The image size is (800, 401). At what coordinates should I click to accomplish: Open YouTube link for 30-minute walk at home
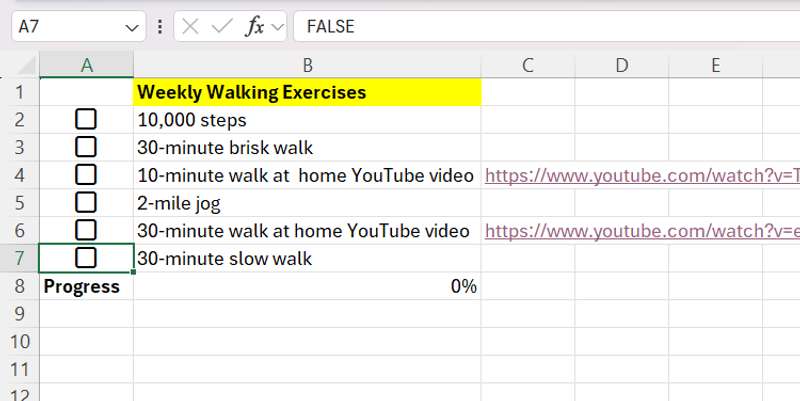pos(640,231)
